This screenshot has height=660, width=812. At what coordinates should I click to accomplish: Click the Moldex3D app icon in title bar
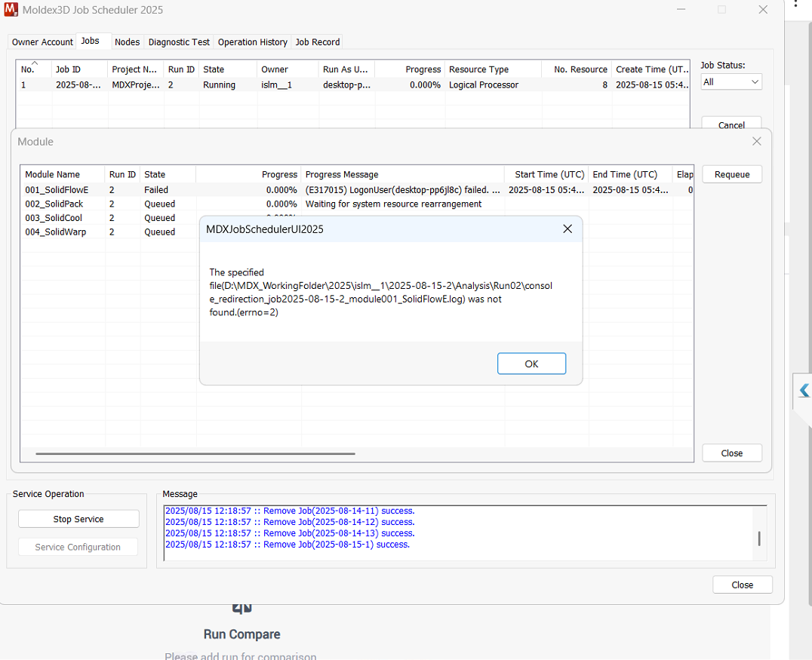(x=11, y=9)
